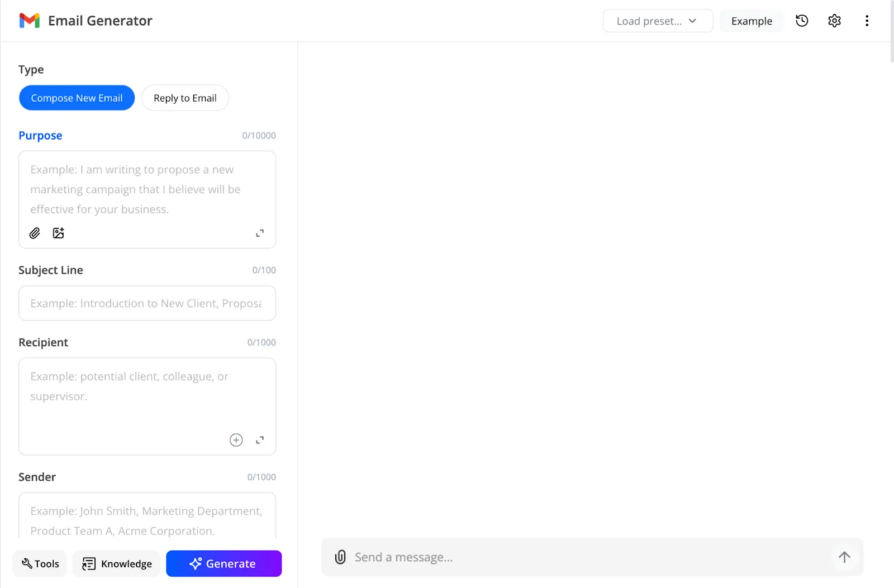Open the Knowledge button
The image size is (894, 588).
116,563
